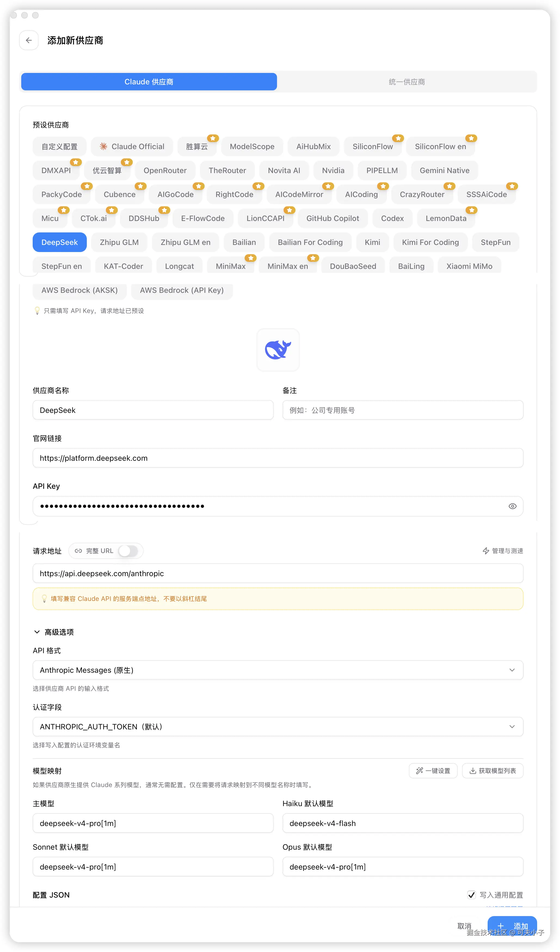Open 管理与测速 lightning link
560x952 pixels.
[503, 551]
